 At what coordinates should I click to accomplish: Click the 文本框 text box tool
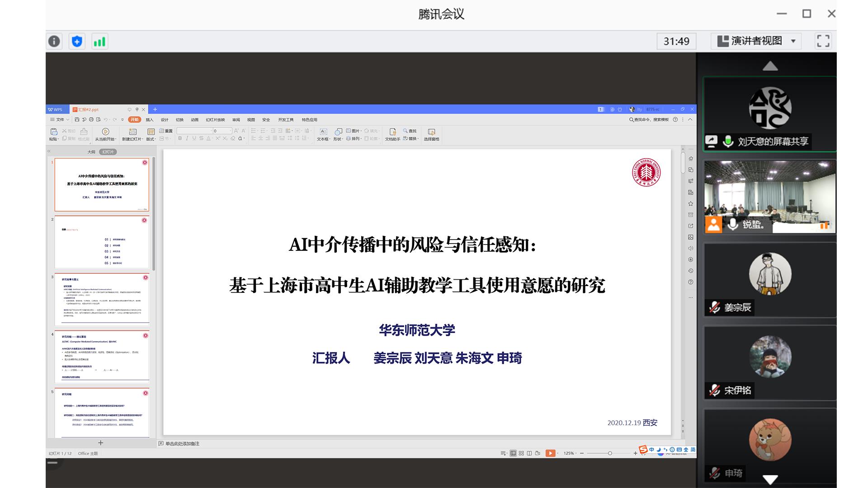[x=323, y=131]
